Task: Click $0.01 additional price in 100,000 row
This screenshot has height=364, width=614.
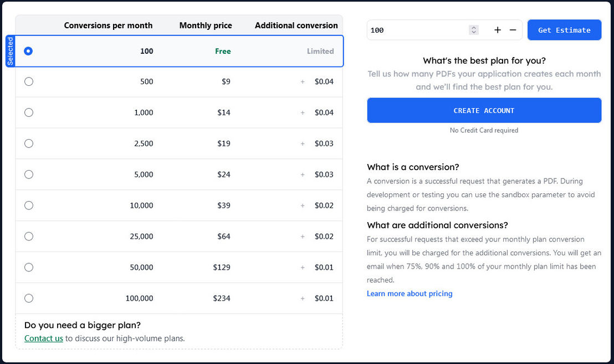Action: [x=324, y=298]
